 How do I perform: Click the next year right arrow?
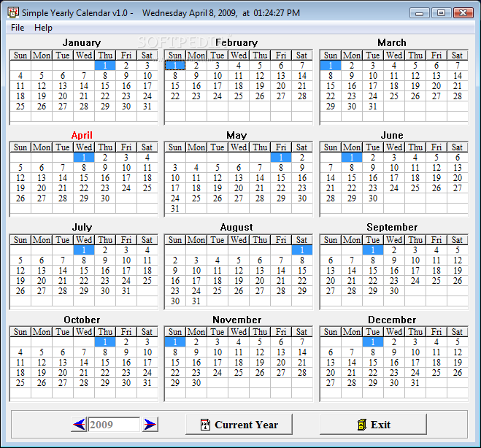[150, 425]
